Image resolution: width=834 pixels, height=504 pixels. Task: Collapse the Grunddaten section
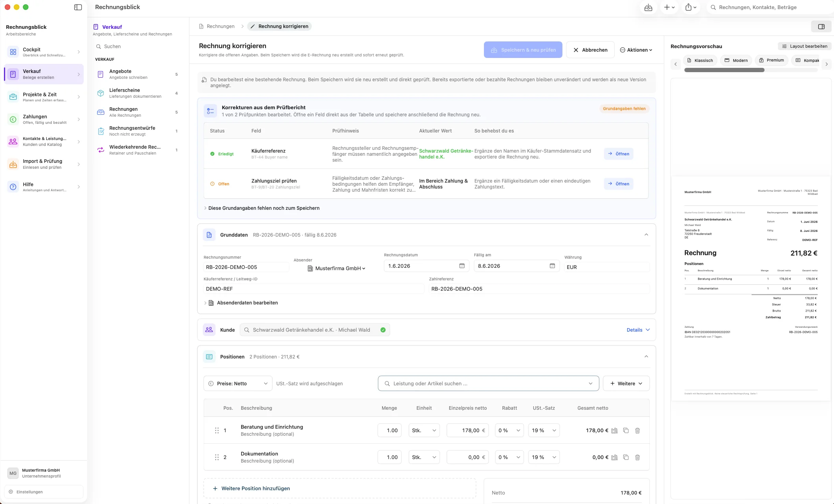[646, 235]
